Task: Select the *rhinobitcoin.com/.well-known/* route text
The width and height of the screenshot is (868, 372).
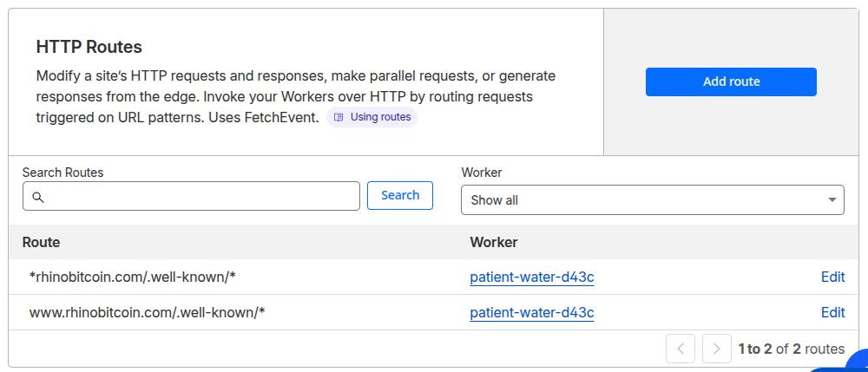Action: [x=132, y=277]
